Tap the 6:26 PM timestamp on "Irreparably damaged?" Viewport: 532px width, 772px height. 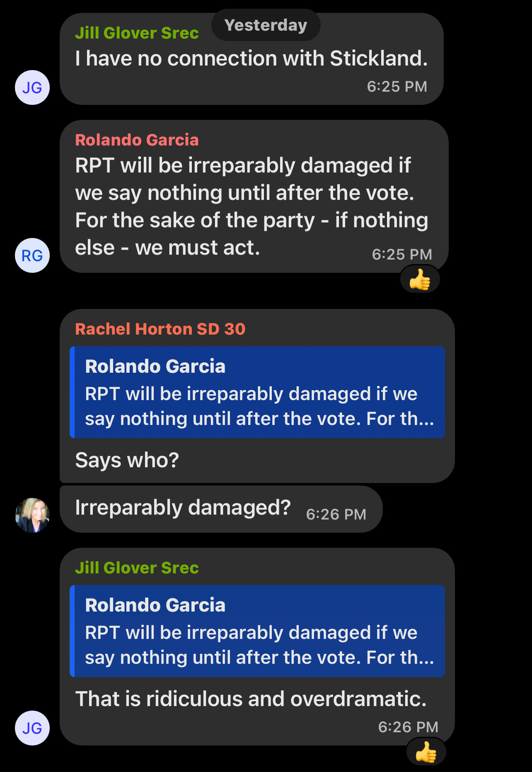pos(336,515)
